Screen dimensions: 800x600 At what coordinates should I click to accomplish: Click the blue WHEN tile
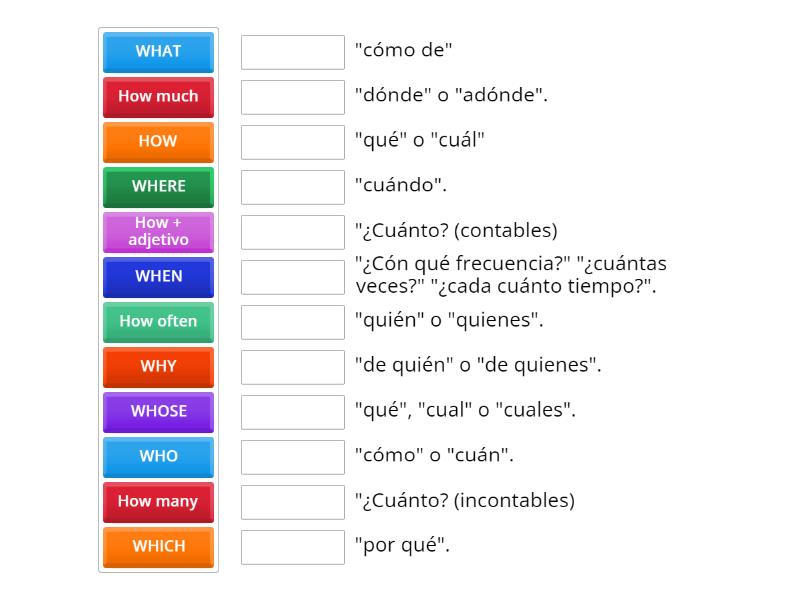158,277
